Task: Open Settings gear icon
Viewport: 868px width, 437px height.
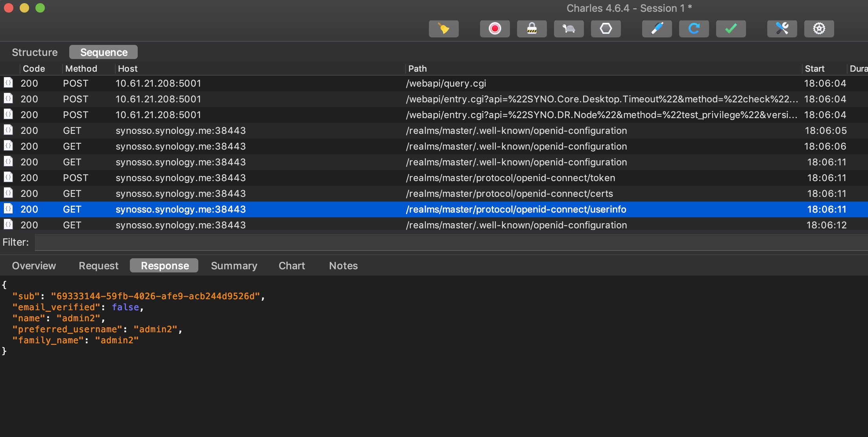Action: click(819, 29)
